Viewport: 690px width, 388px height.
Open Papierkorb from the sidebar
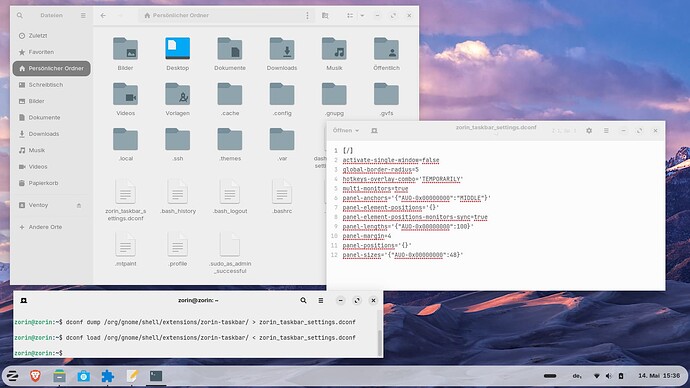coord(52,183)
